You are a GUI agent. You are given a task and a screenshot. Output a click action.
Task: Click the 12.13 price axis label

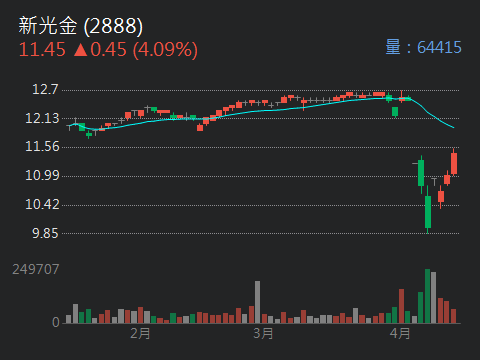42,118
